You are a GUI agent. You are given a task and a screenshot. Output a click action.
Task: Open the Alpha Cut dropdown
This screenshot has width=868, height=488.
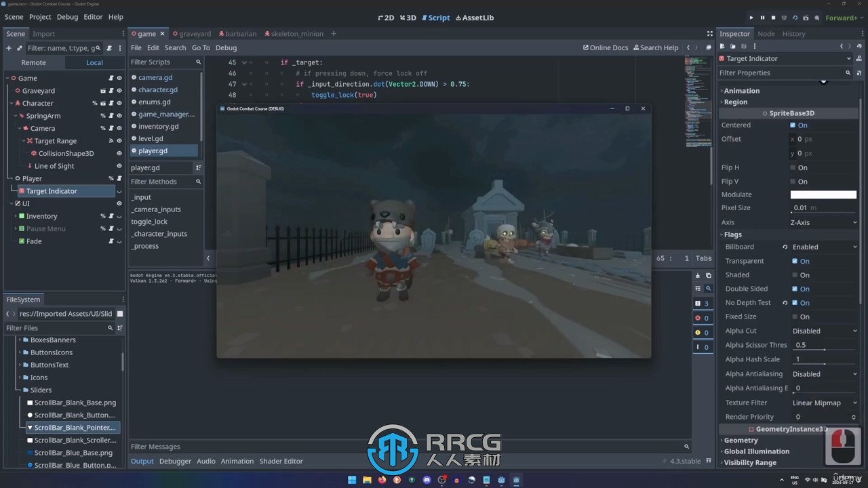(x=825, y=331)
